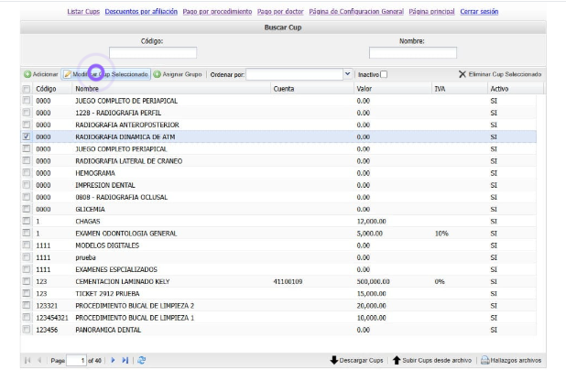Click the Asignar Grupo icon
This screenshot has width=566, height=392.
point(158,73)
